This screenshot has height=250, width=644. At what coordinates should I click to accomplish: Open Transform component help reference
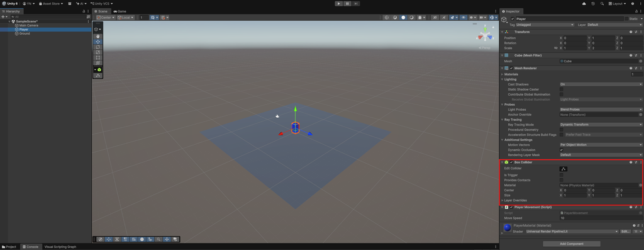click(630, 31)
